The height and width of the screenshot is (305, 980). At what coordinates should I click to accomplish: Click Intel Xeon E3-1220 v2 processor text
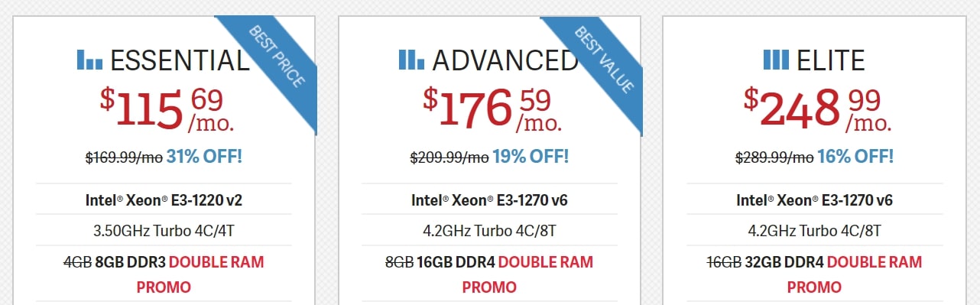(164, 201)
